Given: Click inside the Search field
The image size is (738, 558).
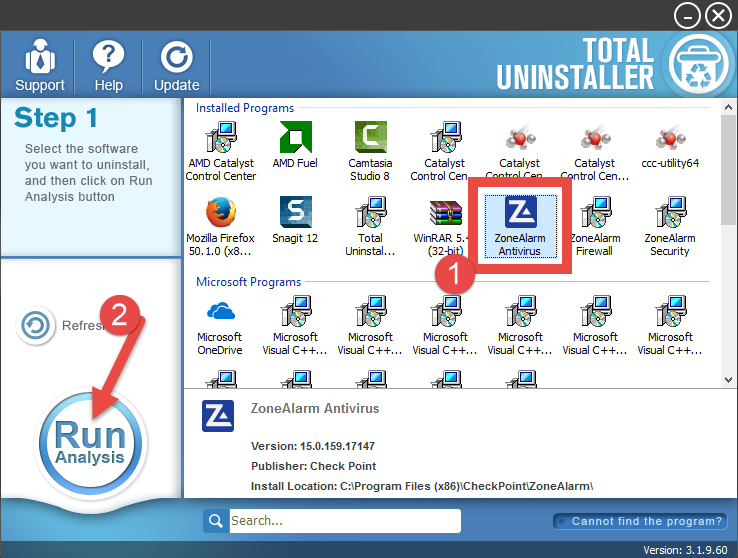Looking at the screenshot, I should click(345, 521).
